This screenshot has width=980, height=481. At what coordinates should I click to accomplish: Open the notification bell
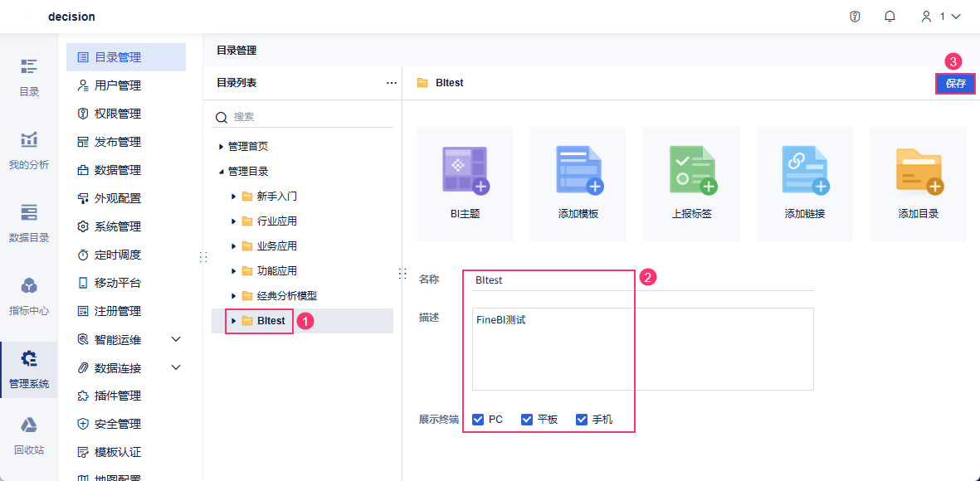(x=890, y=17)
